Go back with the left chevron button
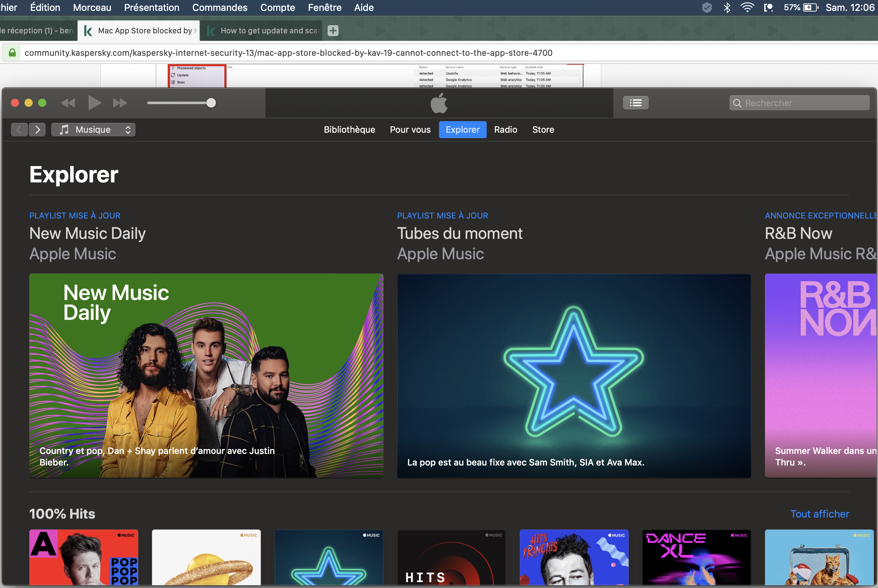 (19, 130)
